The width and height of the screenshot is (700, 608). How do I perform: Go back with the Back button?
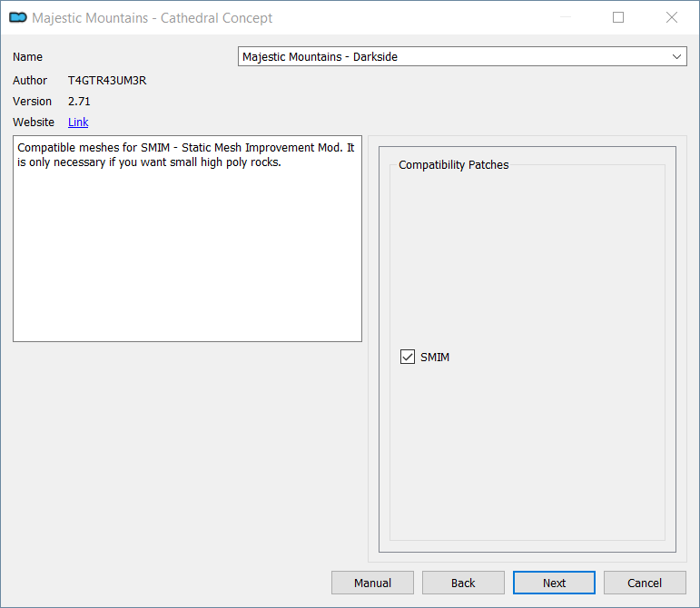click(x=463, y=583)
